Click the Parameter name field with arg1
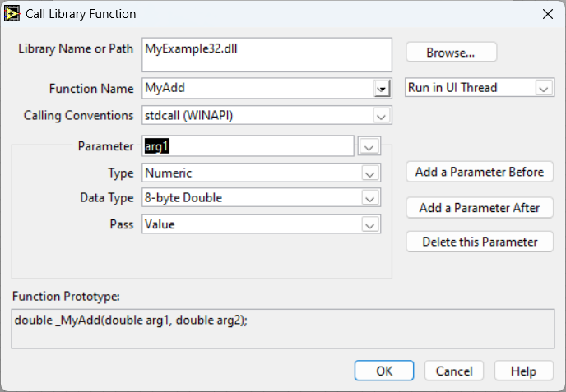Screen dimensions: 566x392 [248, 146]
